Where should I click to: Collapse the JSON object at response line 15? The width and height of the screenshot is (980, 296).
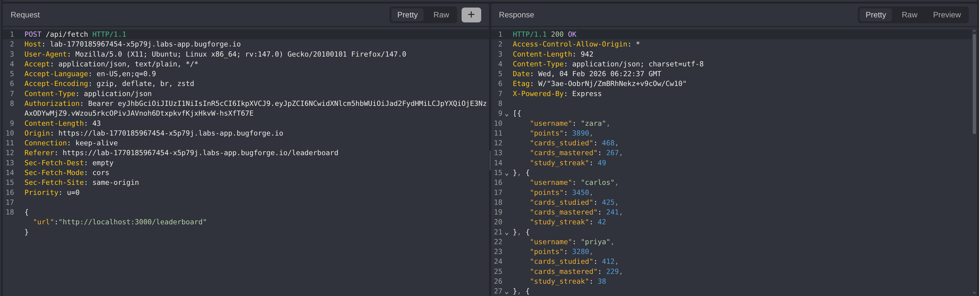(507, 173)
